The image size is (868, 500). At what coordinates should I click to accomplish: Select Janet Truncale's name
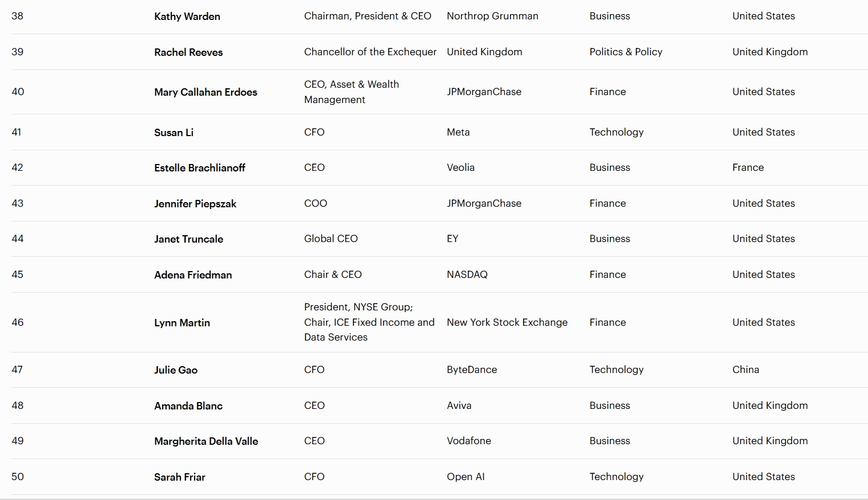coord(188,239)
